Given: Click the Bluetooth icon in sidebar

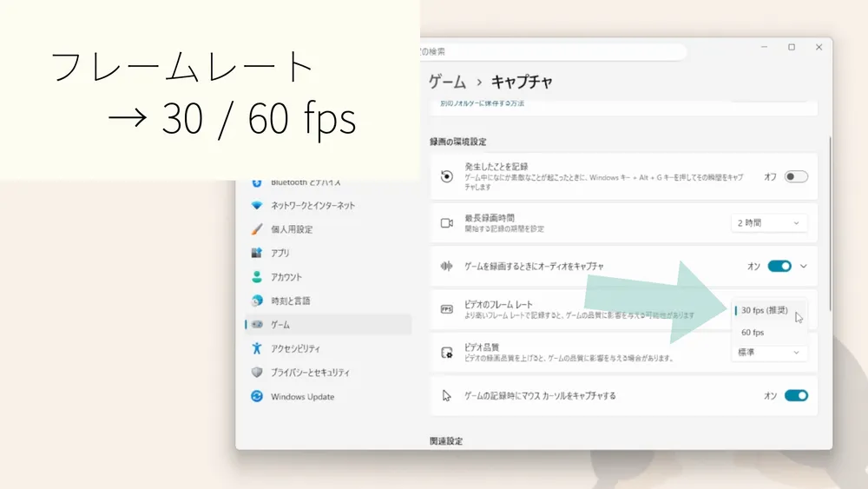Looking at the screenshot, I should tap(257, 183).
